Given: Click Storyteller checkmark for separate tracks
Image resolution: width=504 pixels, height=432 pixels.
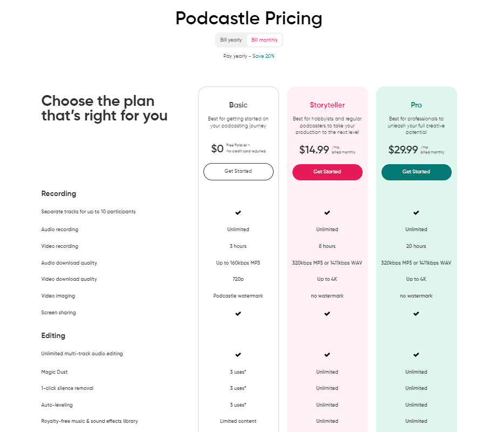Looking at the screenshot, I should pyautogui.click(x=327, y=213).
